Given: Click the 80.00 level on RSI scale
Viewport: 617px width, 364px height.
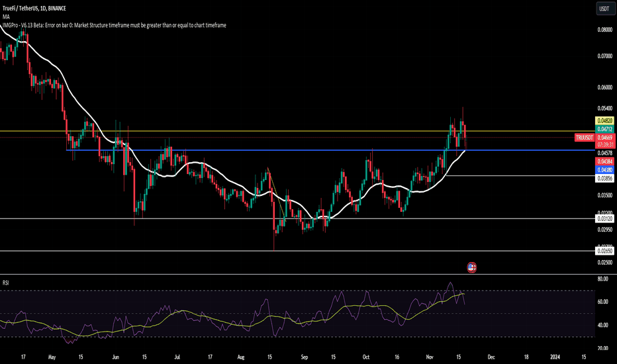Looking at the screenshot, I should point(603,279).
